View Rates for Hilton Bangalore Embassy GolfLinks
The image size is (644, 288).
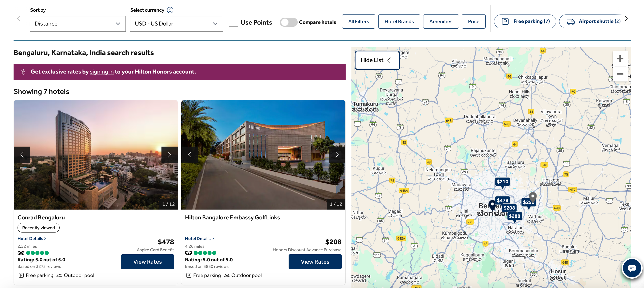[x=315, y=262]
